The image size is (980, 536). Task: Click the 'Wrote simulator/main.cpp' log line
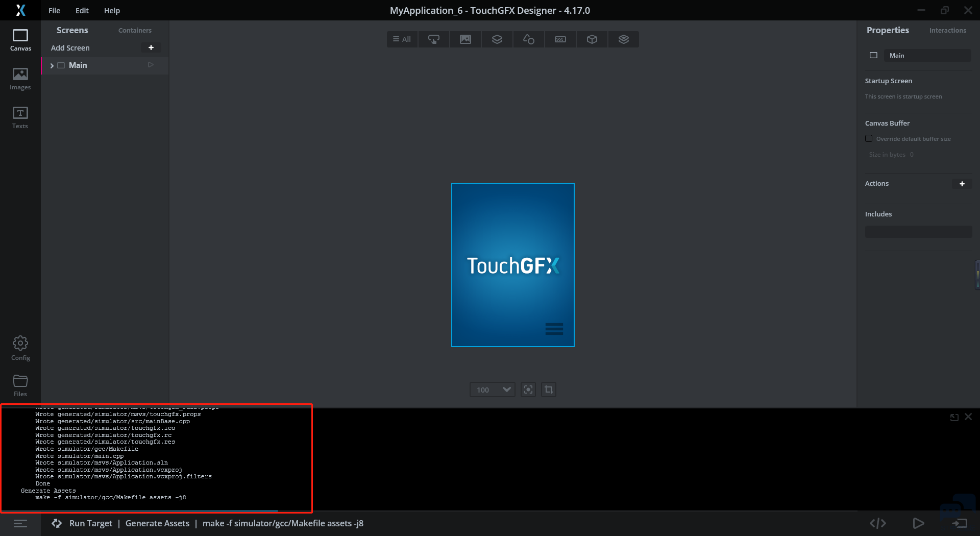point(79,456)
